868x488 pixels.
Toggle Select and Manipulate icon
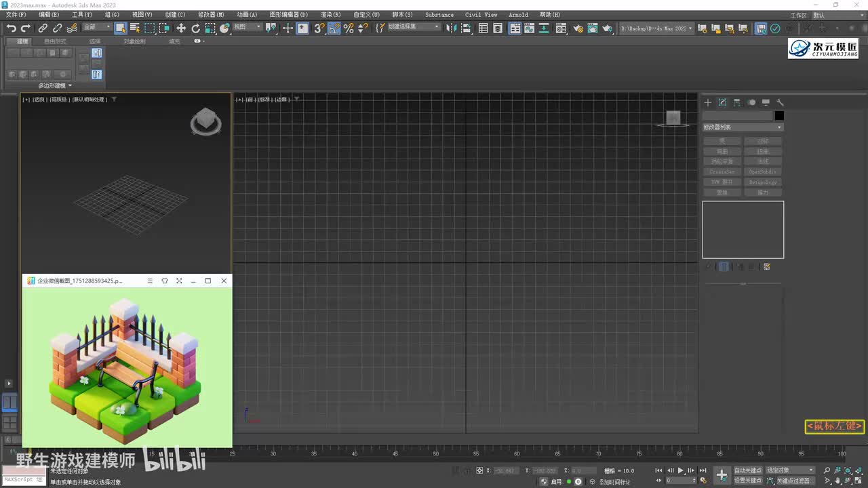(288, 28)
